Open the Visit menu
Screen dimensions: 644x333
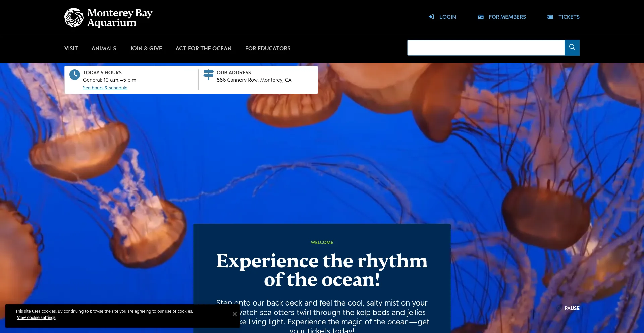tap(71, 48)
